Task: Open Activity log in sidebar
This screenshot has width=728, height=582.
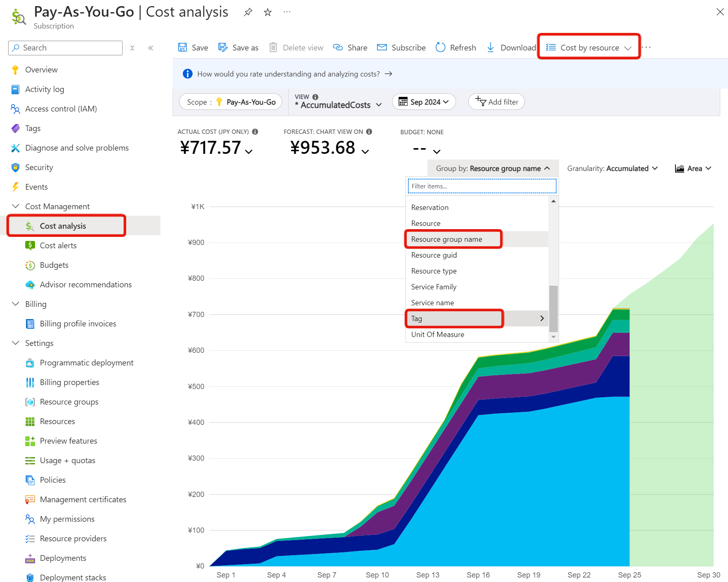Action: pos(44,89)
